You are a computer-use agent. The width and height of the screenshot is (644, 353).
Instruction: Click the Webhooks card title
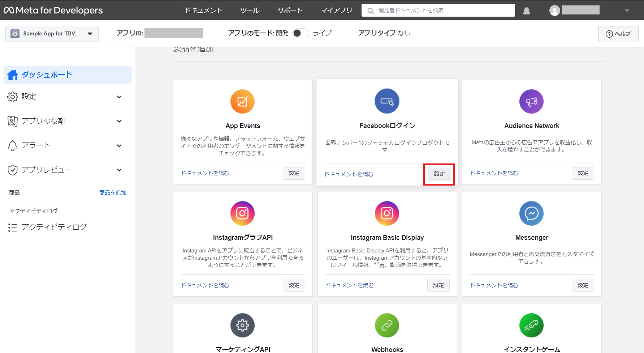(387, 349)
